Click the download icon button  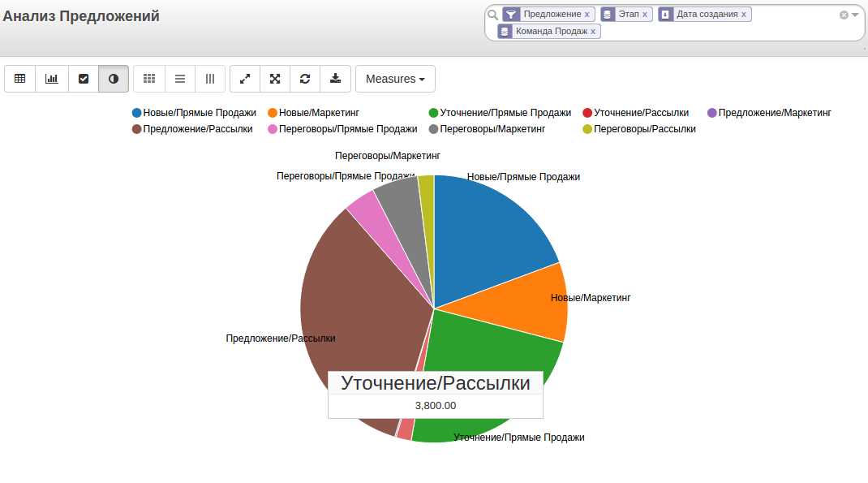(x=335, y=79)
